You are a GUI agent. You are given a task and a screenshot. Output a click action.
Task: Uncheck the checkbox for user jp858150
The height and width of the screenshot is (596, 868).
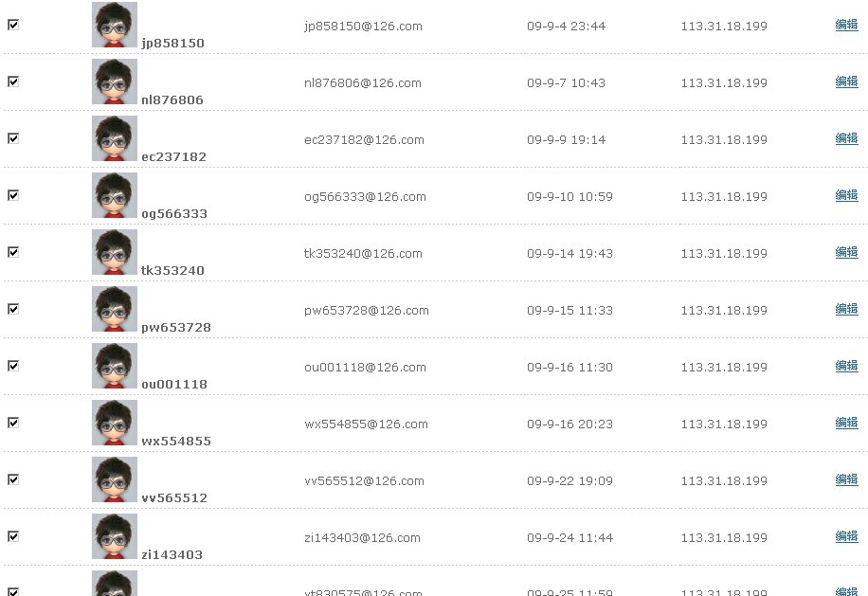click(x=13, y=25)
